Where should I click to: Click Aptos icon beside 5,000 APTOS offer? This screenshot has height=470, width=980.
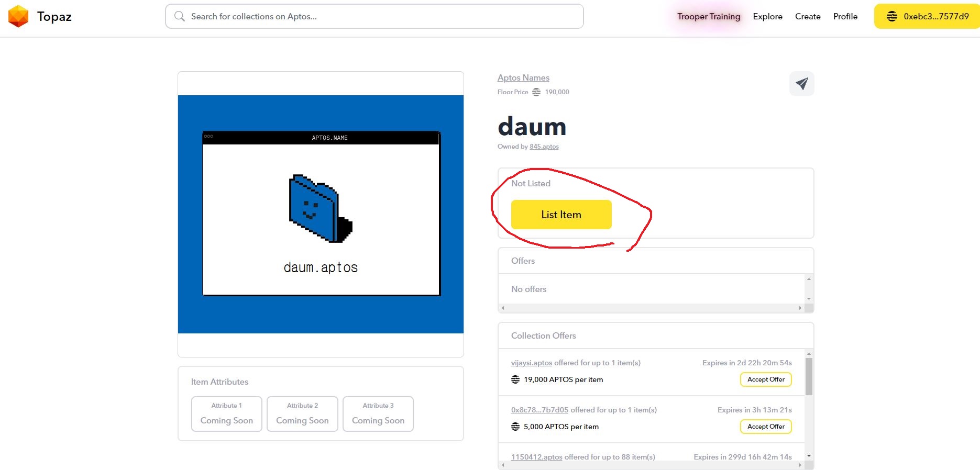[515, 427]
